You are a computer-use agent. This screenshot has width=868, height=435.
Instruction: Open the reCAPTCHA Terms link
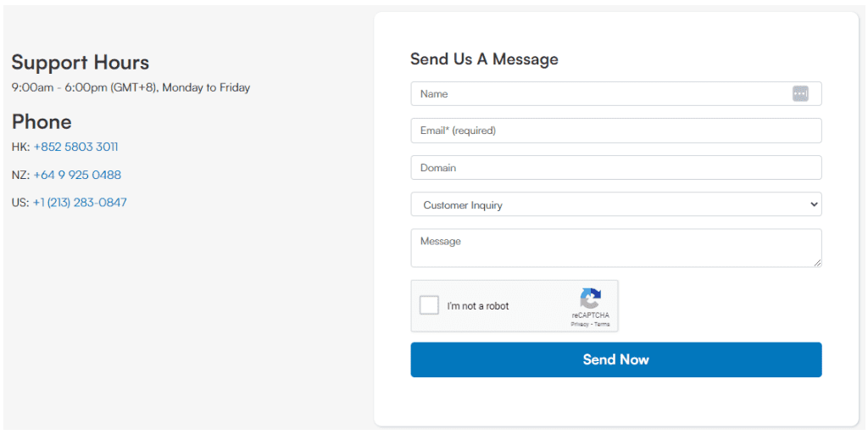pos(602,324)
